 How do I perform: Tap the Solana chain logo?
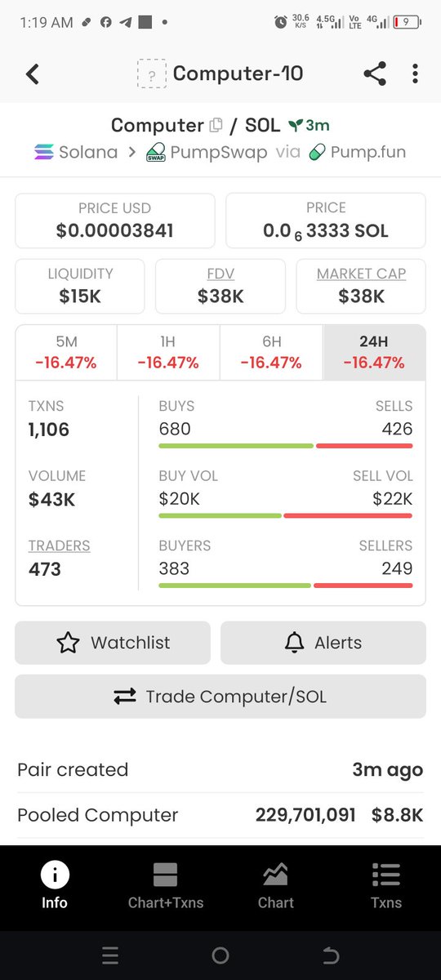click(x=43, y=152)
